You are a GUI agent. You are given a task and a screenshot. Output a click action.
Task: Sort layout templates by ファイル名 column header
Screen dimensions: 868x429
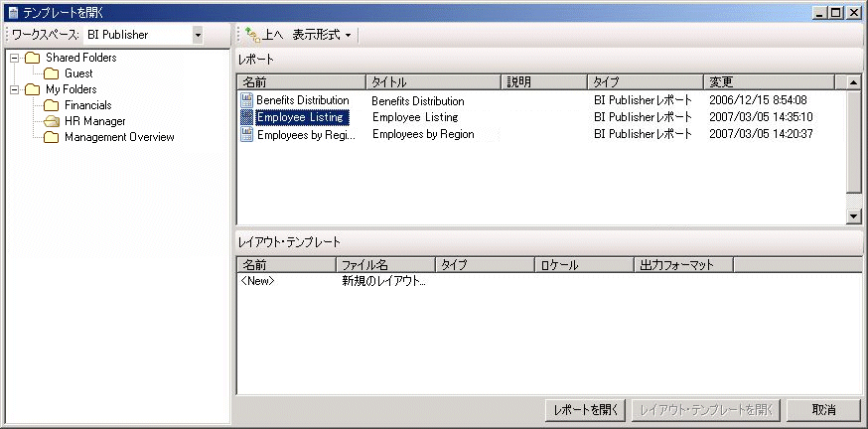[x=386, y=265]
